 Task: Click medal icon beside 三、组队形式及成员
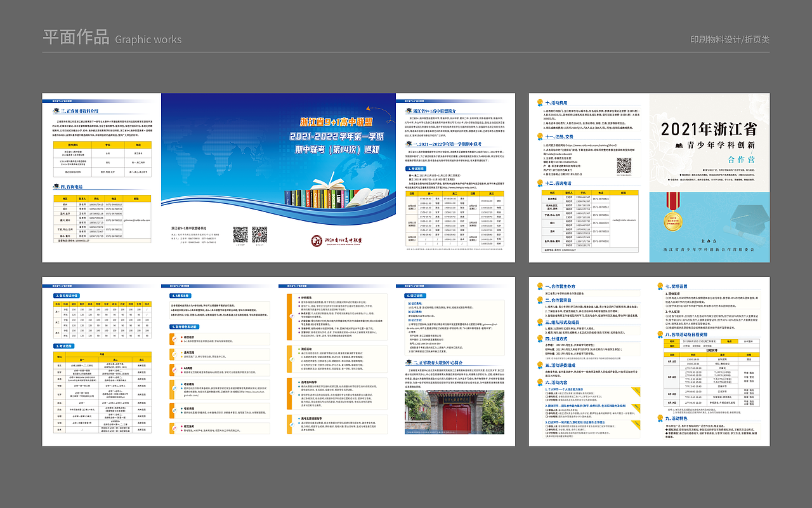[540, 323]
